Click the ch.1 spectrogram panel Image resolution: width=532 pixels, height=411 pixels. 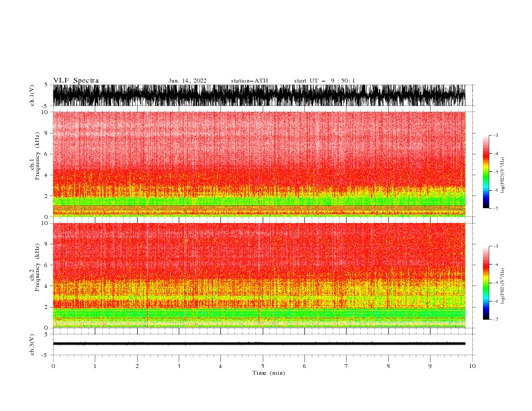click(259, 164)
